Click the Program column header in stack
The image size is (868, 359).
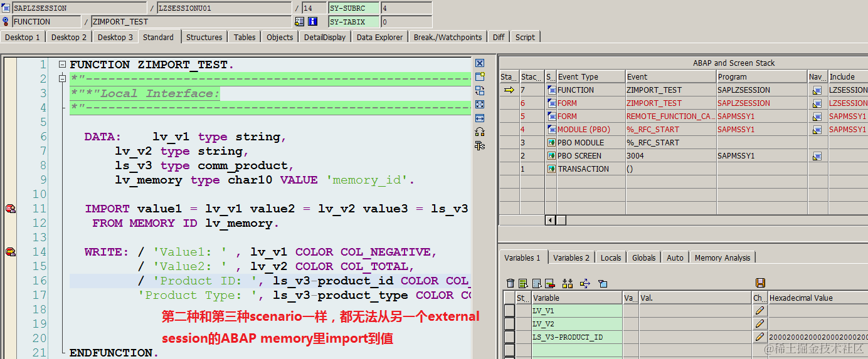(x=762, y=76)
